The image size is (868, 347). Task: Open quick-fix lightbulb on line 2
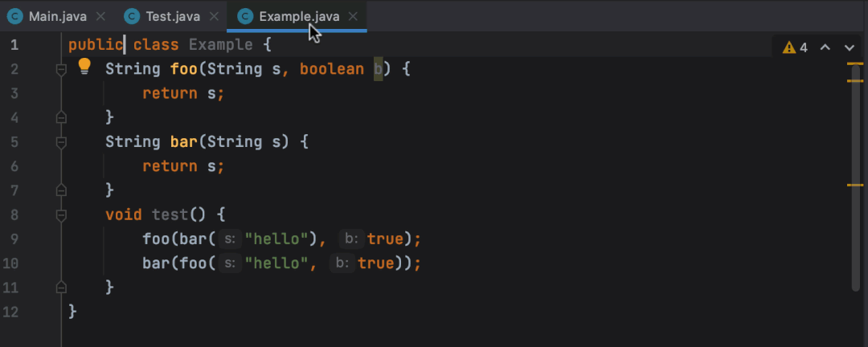(x=84, y=66)
